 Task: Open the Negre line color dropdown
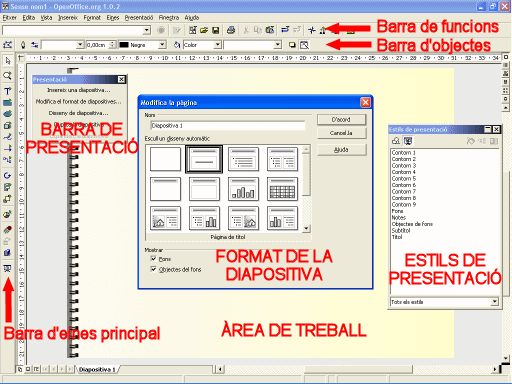pos(162,45)
